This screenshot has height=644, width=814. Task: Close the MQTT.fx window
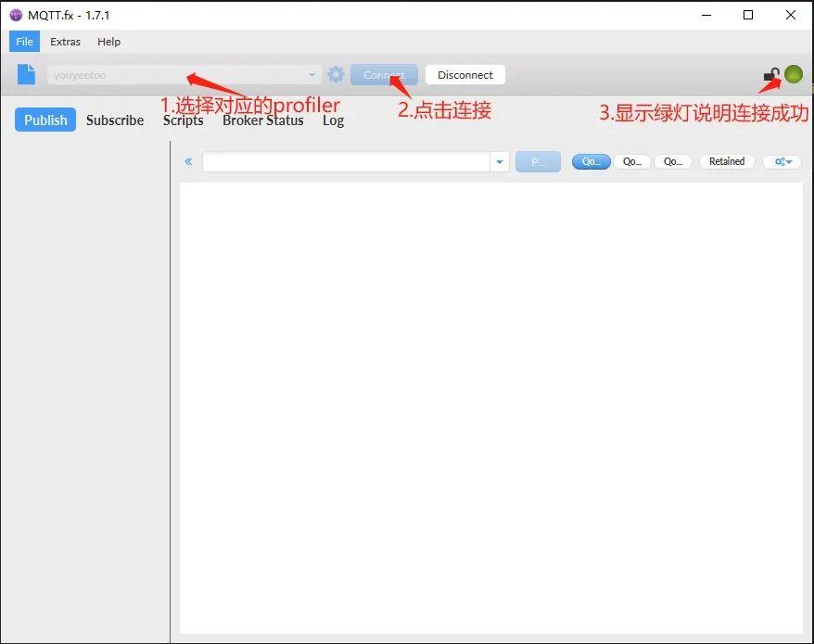[x=791, y=15]
